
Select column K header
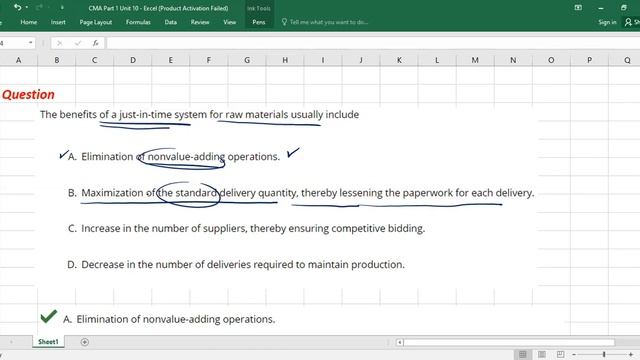pos(399,60)
